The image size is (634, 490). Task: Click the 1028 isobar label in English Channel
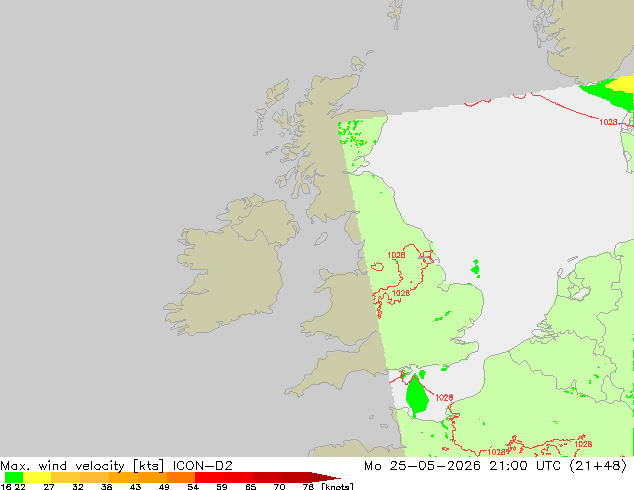coord(444,398)
